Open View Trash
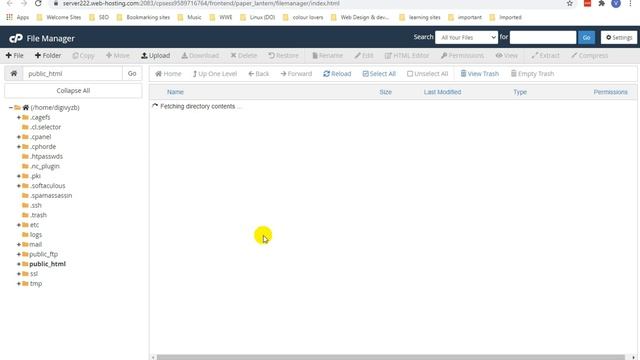 (x=480, y=73)
